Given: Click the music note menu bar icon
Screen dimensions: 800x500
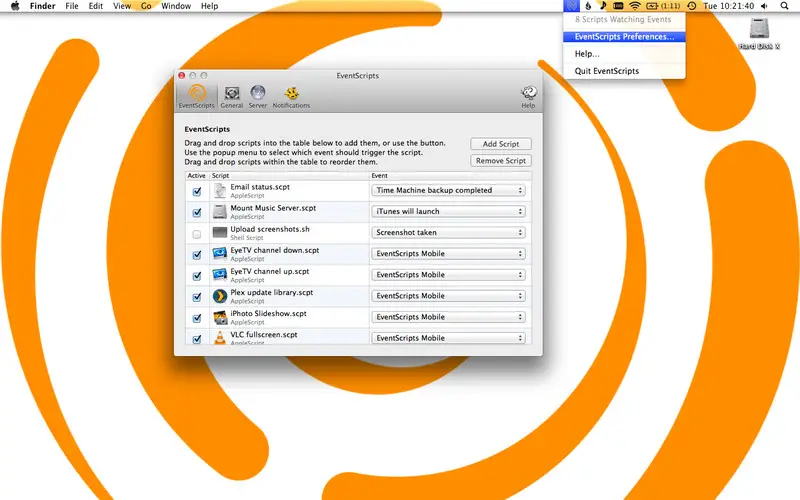Looking at the screenshot, I should click(x=603, y=6).
